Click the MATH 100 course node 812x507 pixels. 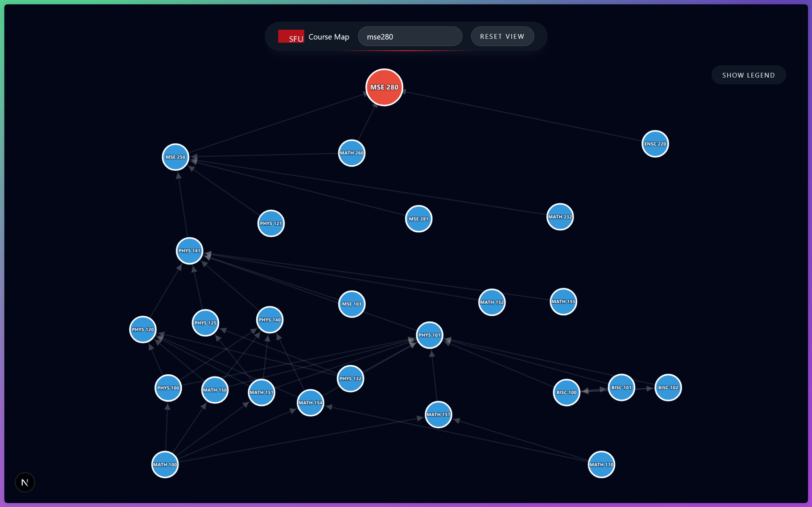tap(165, 465)
